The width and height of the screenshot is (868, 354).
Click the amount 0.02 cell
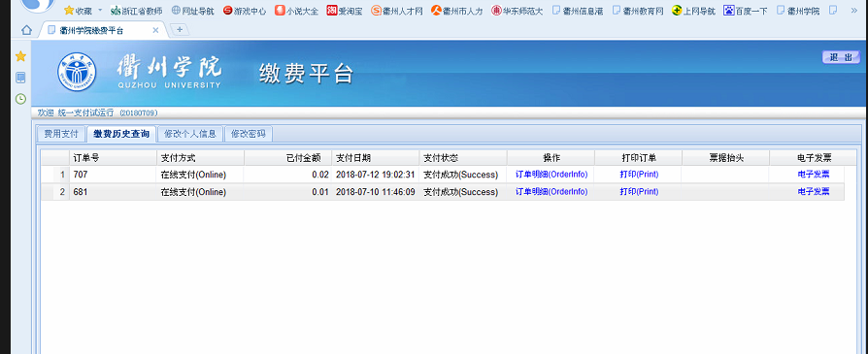click(287, 175)
